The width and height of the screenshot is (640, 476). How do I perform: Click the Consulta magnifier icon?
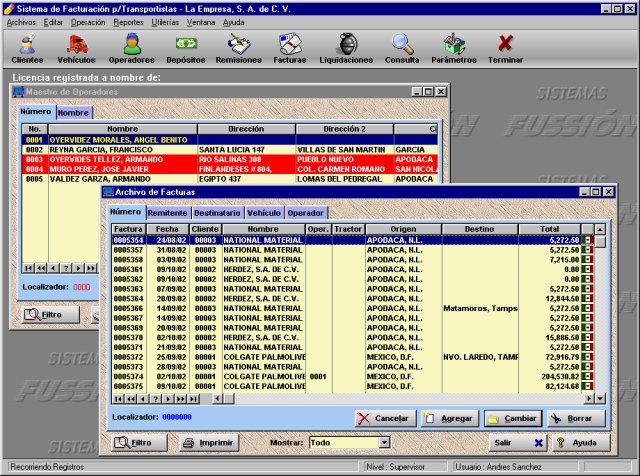[402, 48]
